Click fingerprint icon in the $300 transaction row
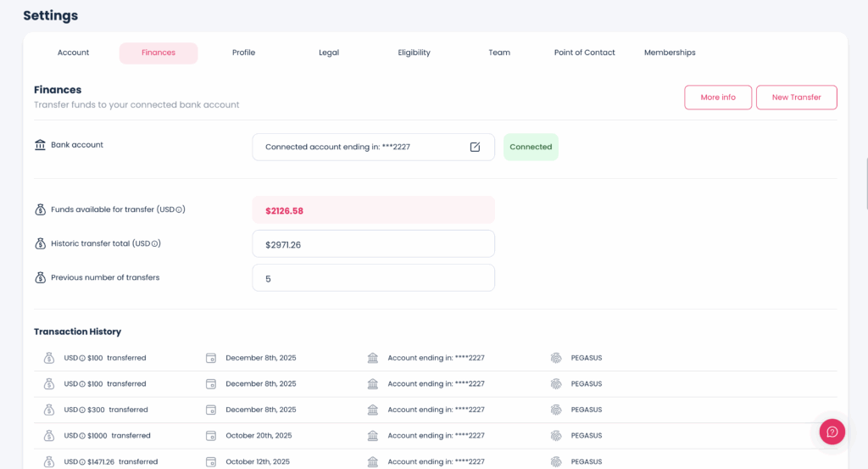868x469 pixels. coord(556,410)
